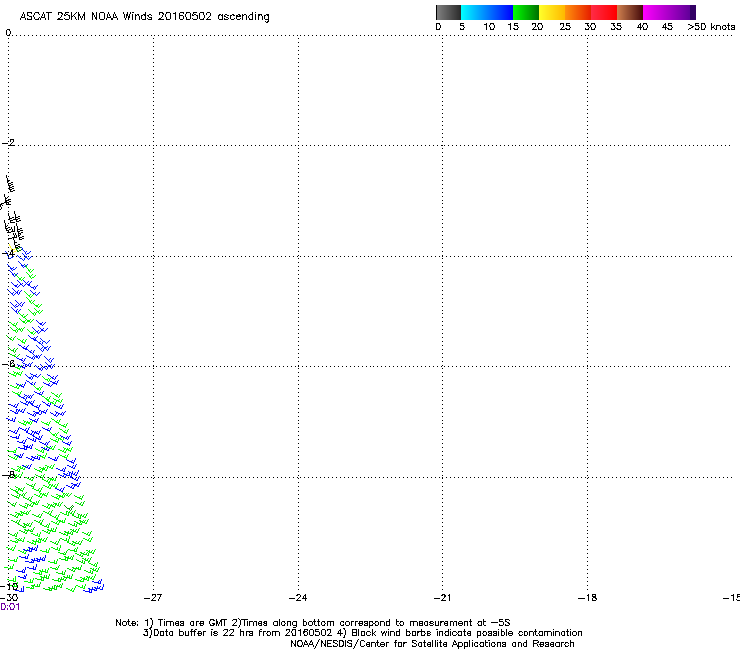Click the magenta 40-45 knots legend color
Screen dimensions: 740x650
(x=656, y=12)
